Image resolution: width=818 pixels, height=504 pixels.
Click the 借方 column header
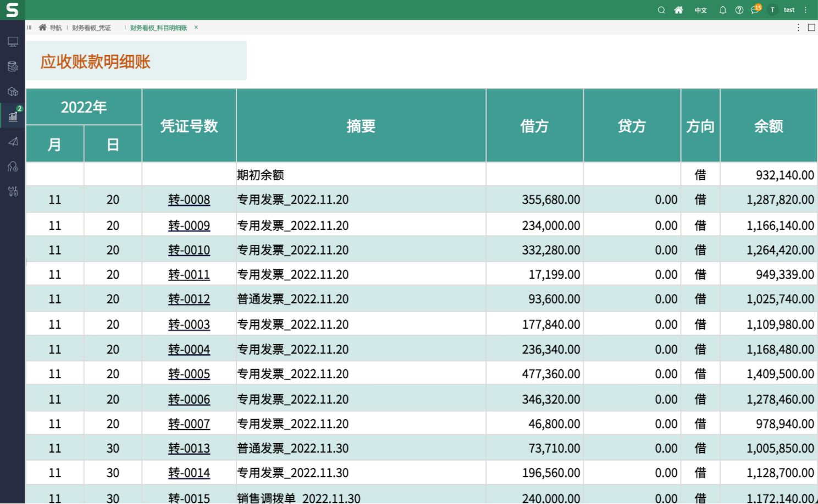(534, 126)
